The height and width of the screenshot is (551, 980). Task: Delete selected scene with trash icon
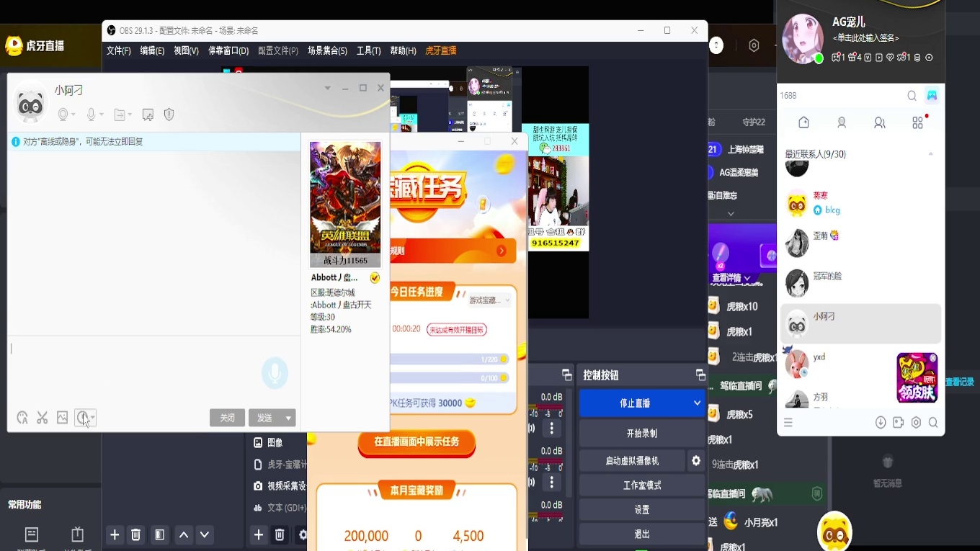135,534
